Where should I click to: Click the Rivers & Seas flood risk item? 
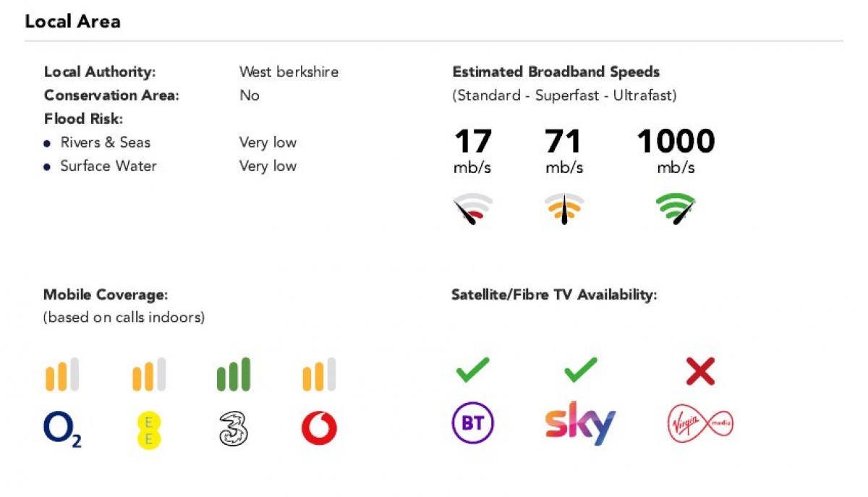coord(105,143)
